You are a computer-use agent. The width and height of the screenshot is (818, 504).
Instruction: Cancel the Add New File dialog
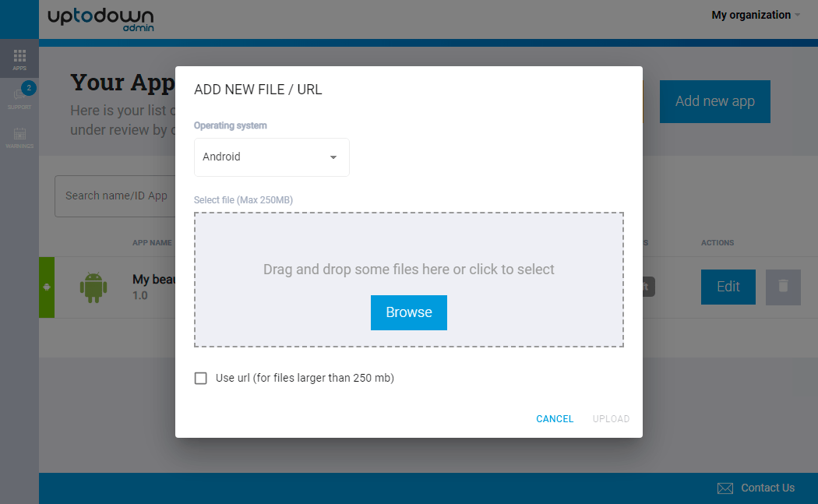coord(554,418)
